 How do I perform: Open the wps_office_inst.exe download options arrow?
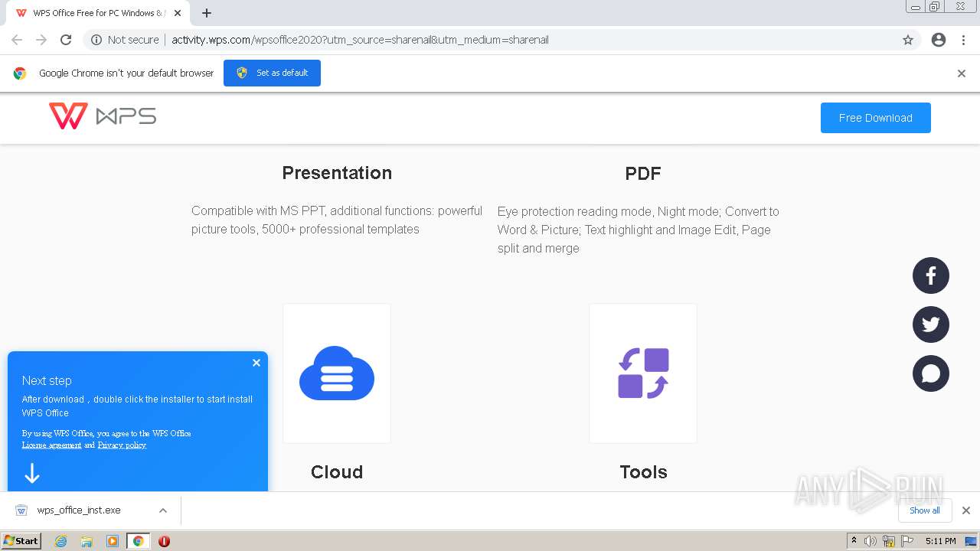click(x=163, y=510)
